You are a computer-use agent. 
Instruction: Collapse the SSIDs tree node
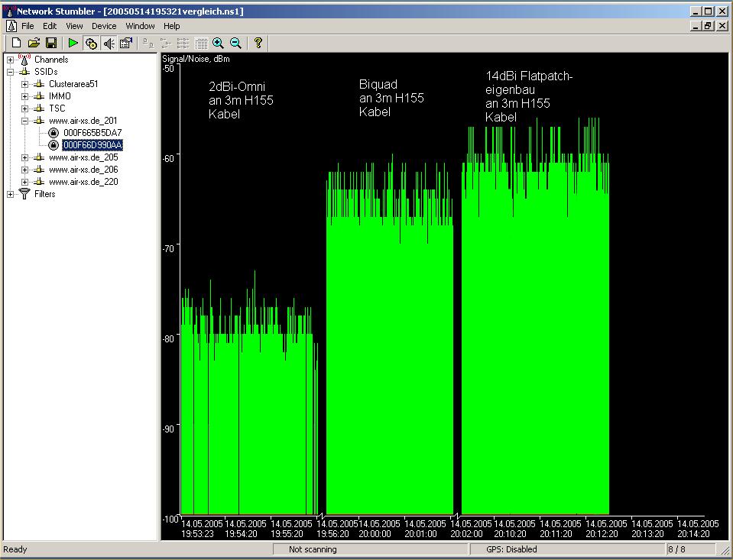tap(11, 72)
